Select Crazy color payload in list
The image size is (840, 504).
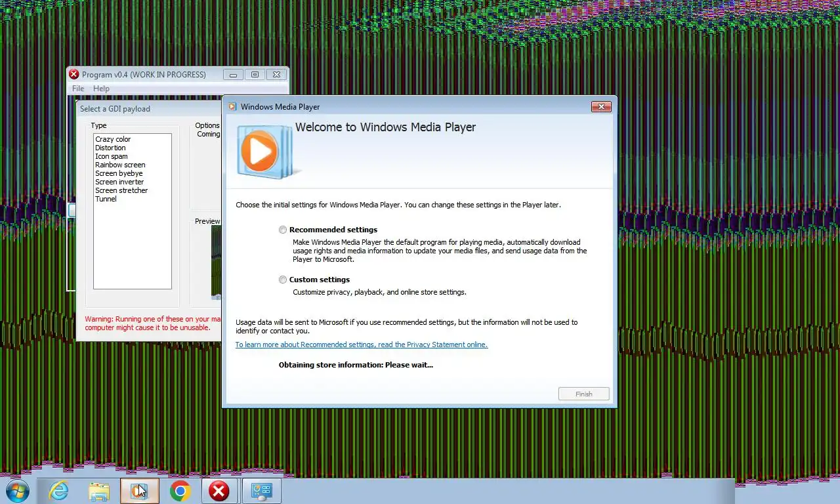(x=113, y=139)
